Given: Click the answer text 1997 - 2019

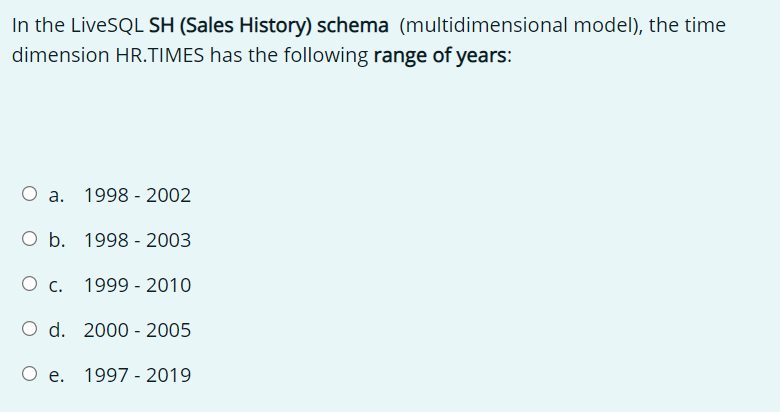Looking at the screenshot, I should click(x=137, y=375).
